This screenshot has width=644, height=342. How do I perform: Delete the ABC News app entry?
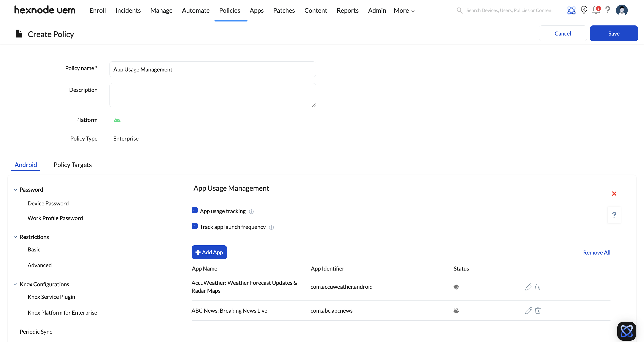(x=538, y=311)
